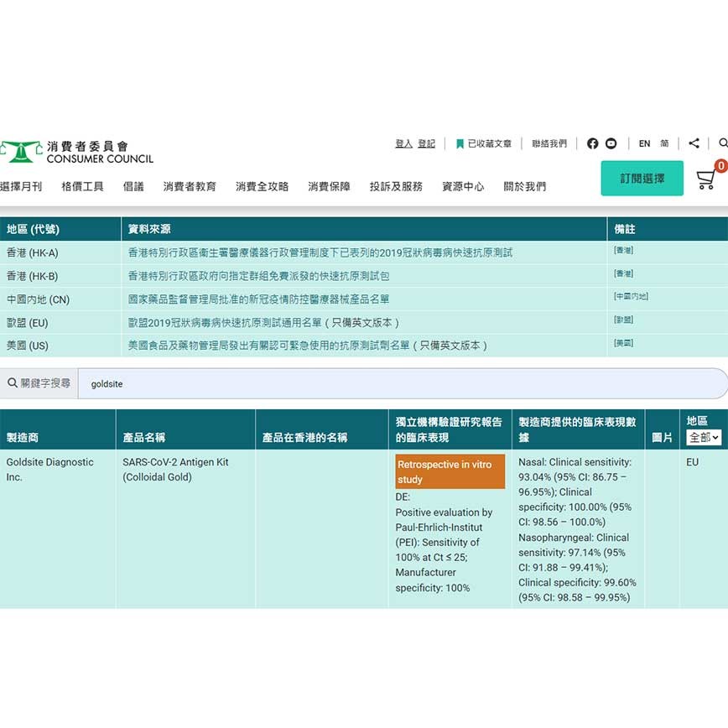
Task: Open the 格價工具 menu
Action: coord(83,187)
